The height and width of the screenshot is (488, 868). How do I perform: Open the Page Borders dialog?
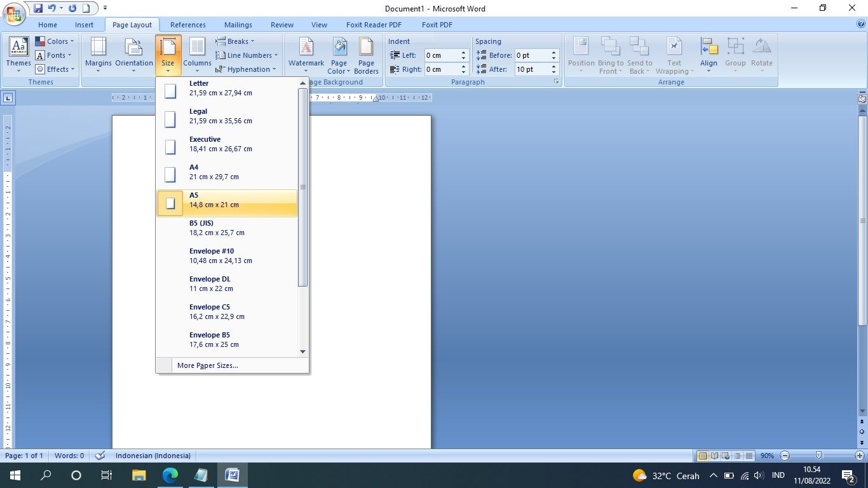click(366, 55)
